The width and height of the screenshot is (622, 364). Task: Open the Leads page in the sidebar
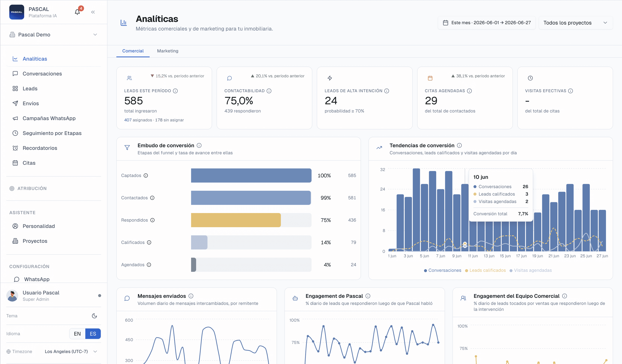[54, 89]
